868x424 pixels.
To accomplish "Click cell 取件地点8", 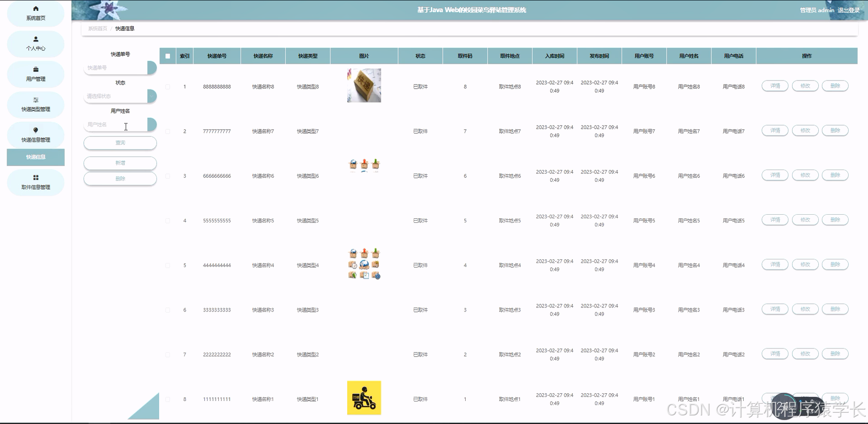I will (x=510, y=87).
